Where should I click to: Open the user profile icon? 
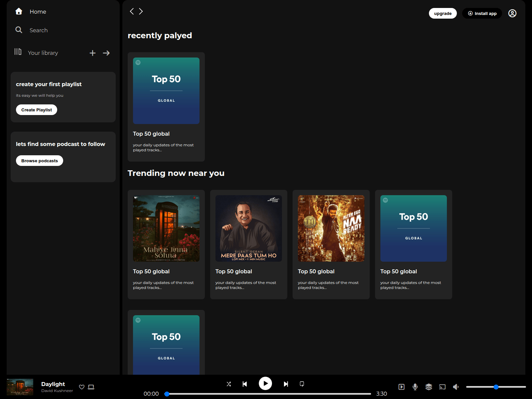coord(512,13)
